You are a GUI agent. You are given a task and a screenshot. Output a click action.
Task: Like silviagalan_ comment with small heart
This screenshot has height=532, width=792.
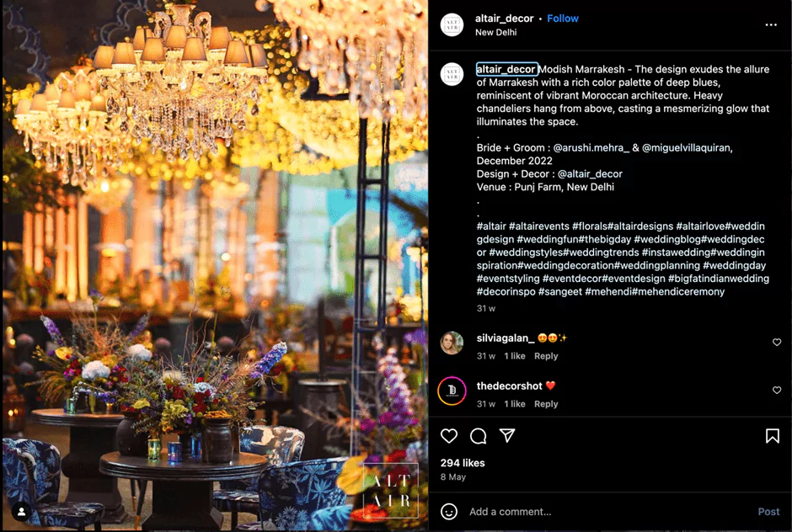tap(777, 343)
